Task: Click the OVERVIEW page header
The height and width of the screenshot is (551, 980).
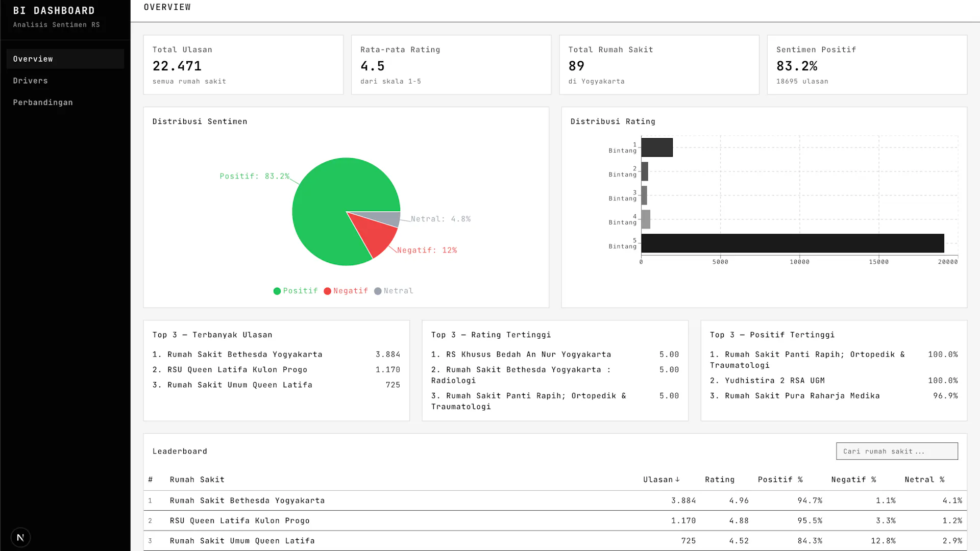Action: coord(167,7)
